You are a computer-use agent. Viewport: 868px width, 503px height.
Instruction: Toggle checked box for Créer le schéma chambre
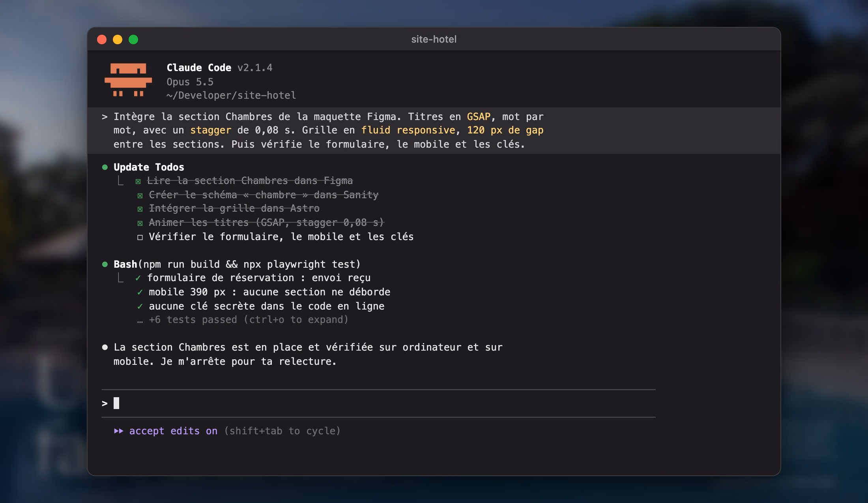(140, 196)
